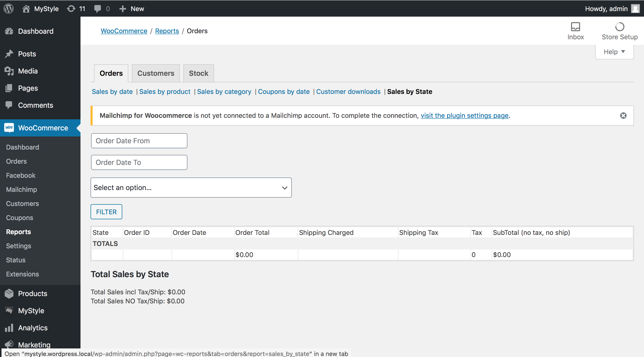Open Coupons in the WooCommerce submenu
The image size is (644, 357).
(20, 218)
